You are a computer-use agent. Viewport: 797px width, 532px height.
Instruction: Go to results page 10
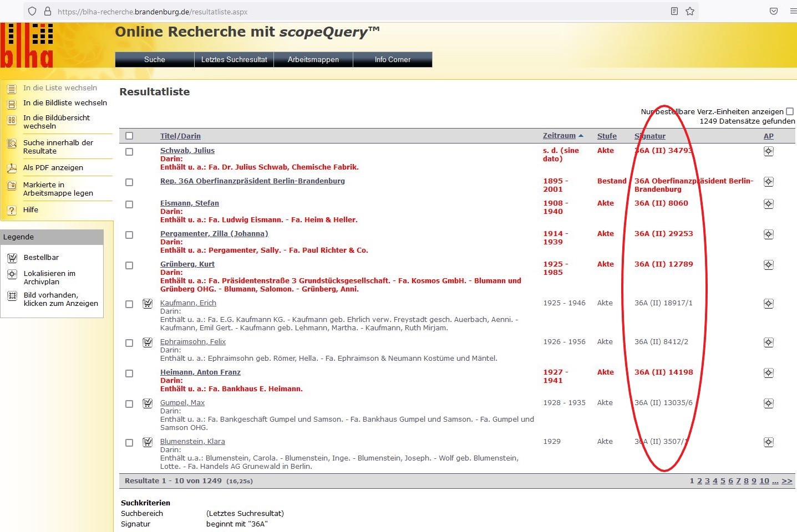point(764,481)
